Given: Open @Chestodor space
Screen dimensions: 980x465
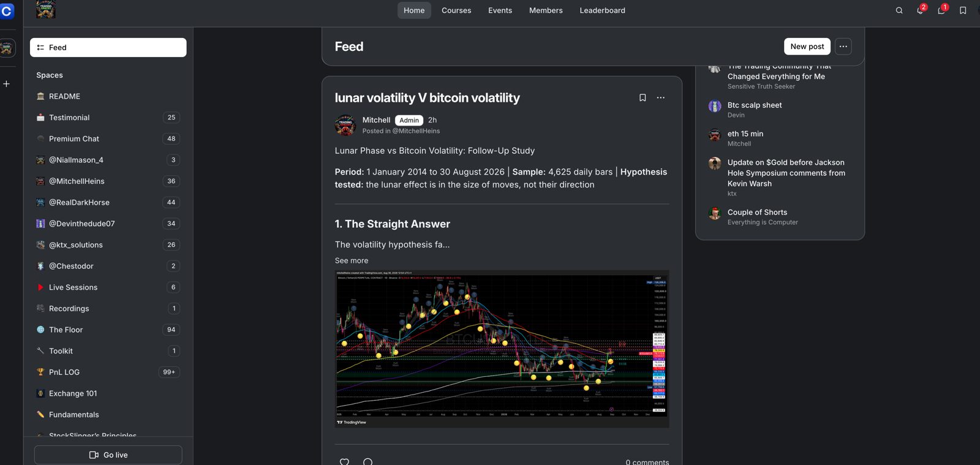Looking at the screenshot, I should point(108,266).
